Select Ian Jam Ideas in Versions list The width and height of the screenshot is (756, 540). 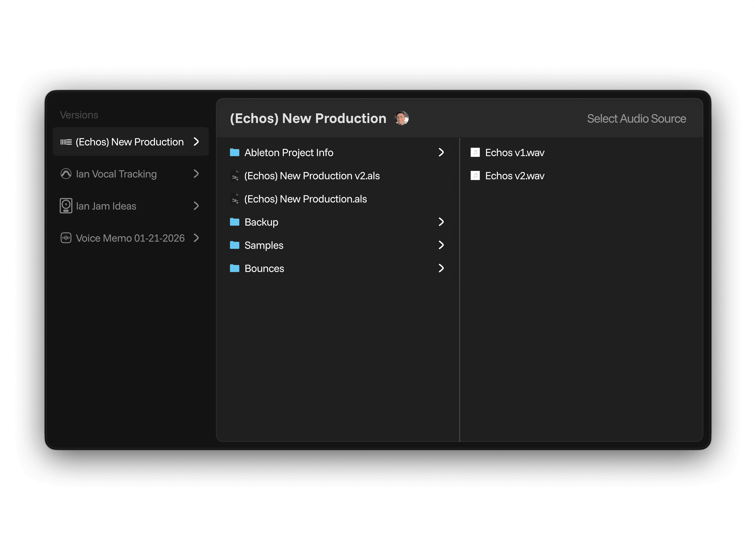106,206
